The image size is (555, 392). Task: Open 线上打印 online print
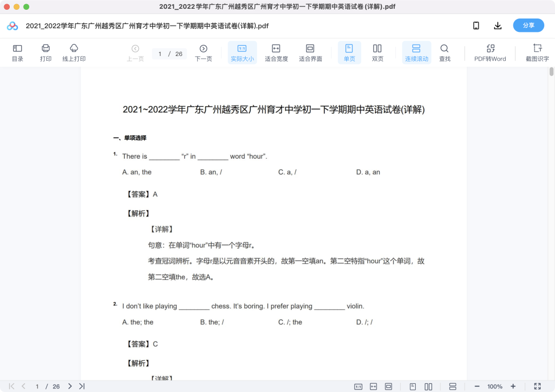(74, 53)
